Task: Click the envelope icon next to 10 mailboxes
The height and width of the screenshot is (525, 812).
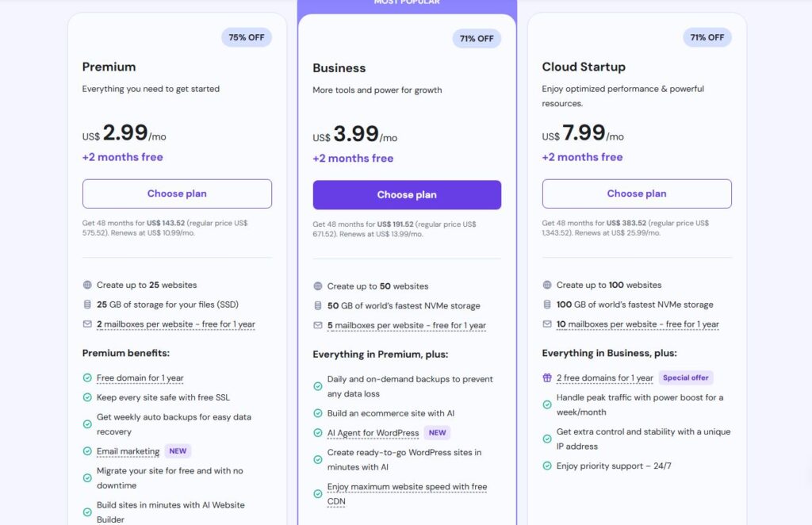Action: click(x=547, y=324)
